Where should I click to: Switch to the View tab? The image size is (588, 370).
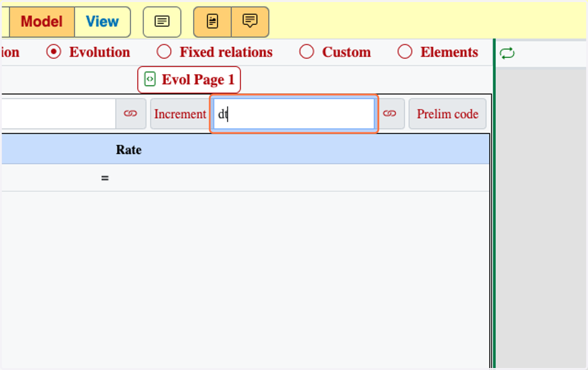[x=102, y=22]
